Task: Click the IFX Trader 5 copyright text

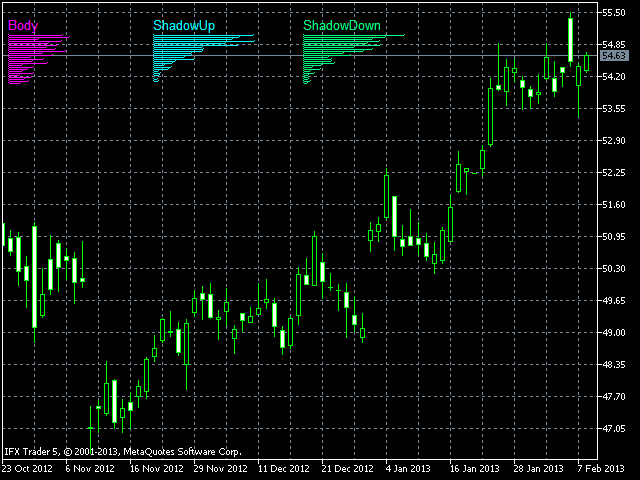Action: pos(123,452)
